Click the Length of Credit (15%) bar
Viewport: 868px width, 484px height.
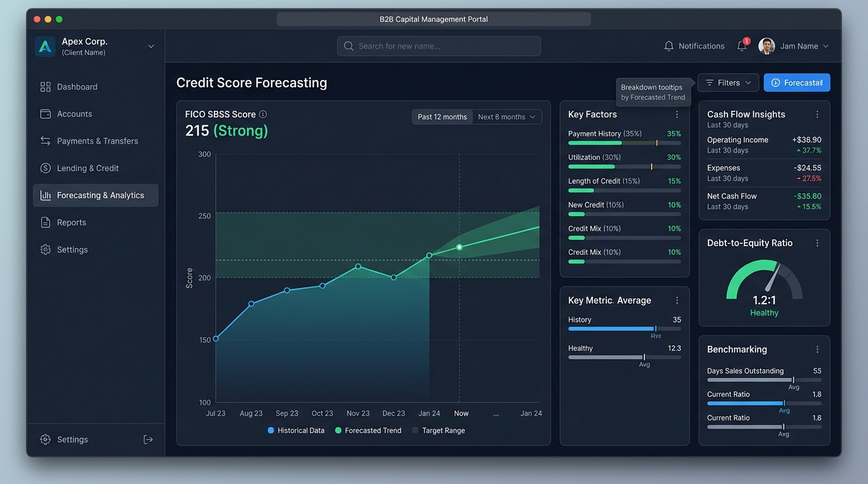click(x=625, y=190)
